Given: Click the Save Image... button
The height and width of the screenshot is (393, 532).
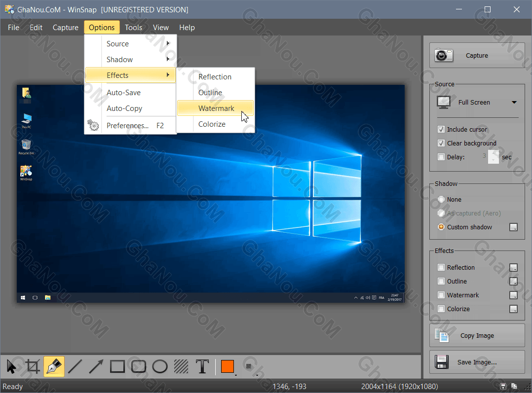Looking at the screenshot, I should pyautogui.click(x=477, y=362).
